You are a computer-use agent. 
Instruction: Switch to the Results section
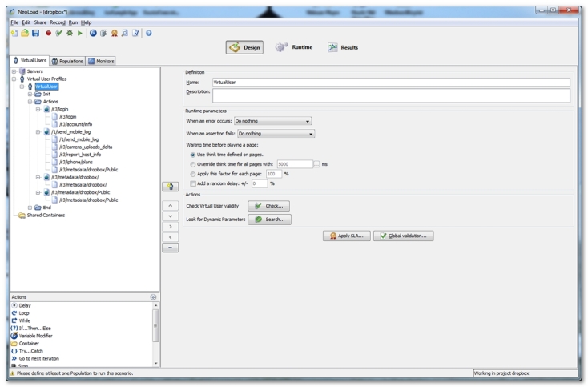coord(343,47)
